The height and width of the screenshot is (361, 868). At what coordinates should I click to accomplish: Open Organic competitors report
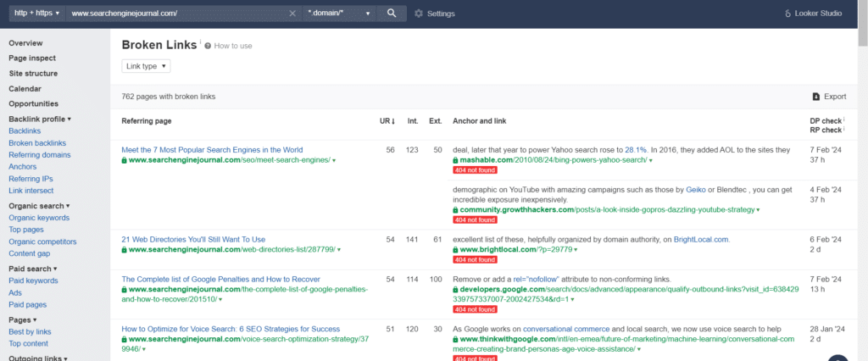click(x=42, y=242)
